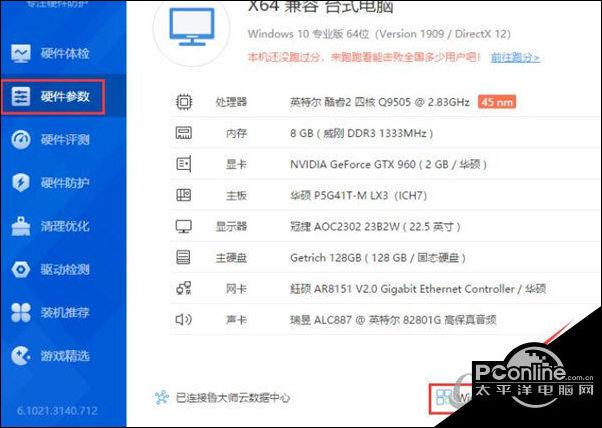The height and width of the screenshot is (428, 602).
Task: Click memory value 8 GB DDR3 1333MHz
Action: coord(362,134)
